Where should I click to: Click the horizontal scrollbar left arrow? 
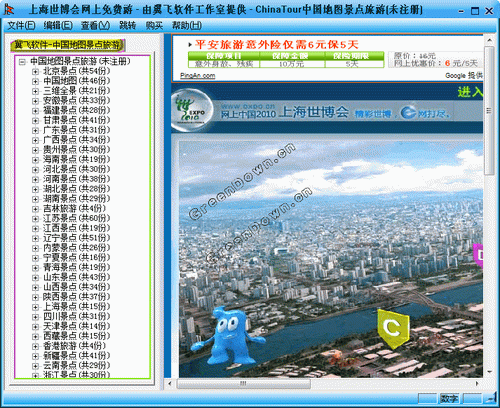click(170, 384)
